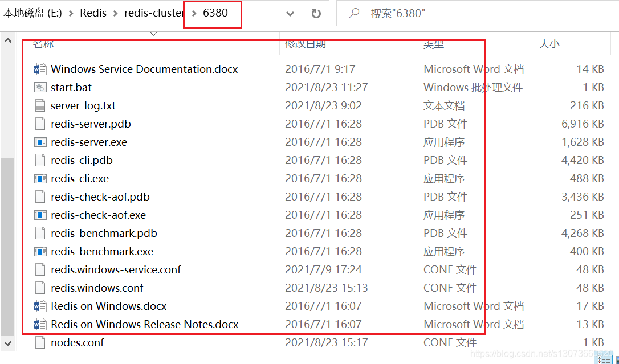Refresh the current folder view
This screenshot has height=364, width=619.
pos(316,13)
